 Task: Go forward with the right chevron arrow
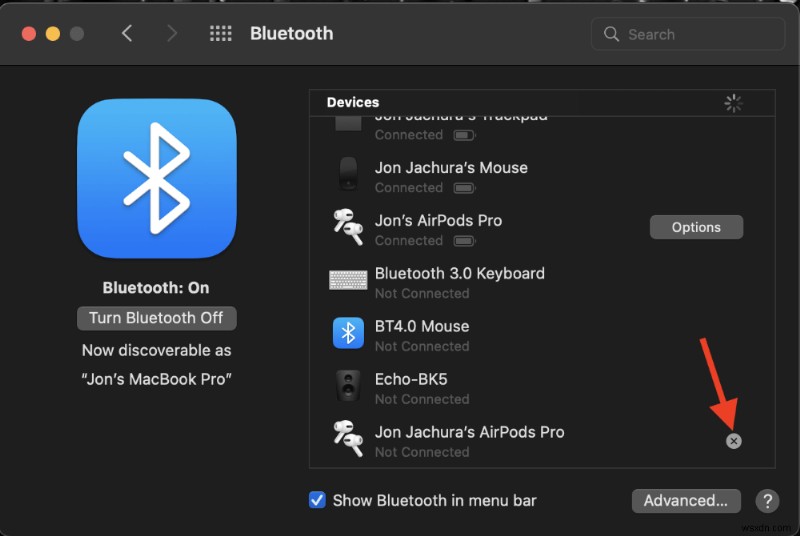(172, 34)
